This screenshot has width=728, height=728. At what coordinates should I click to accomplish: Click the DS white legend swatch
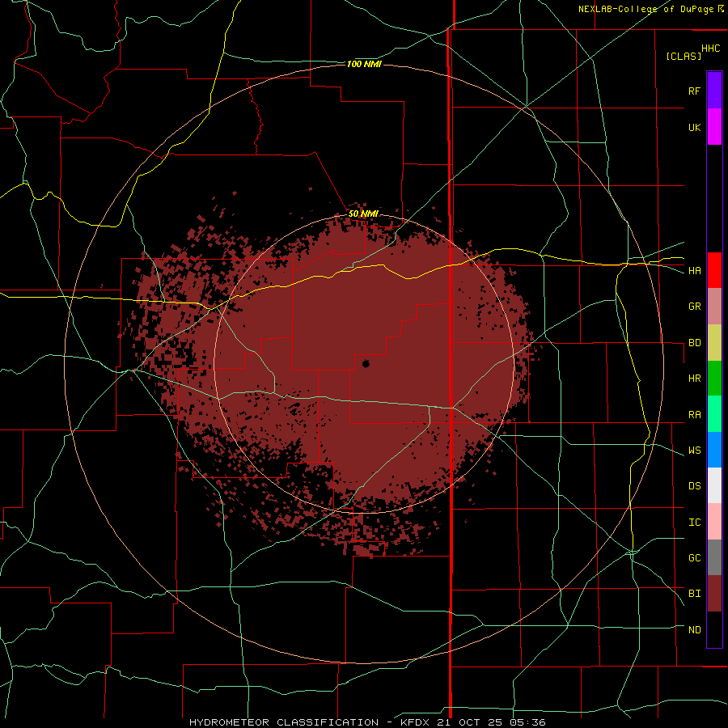(714, 485)
